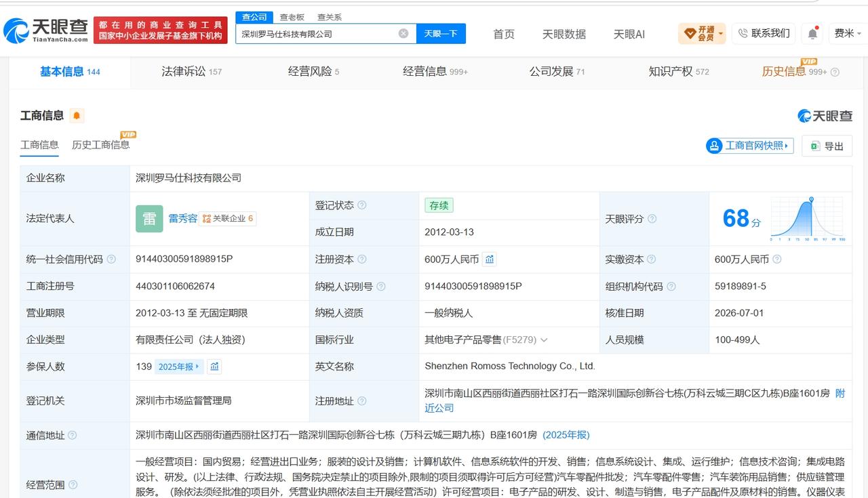Click help icon beside 登记状态
This screenshot has height=498, width=868.
tap(362, 205)
